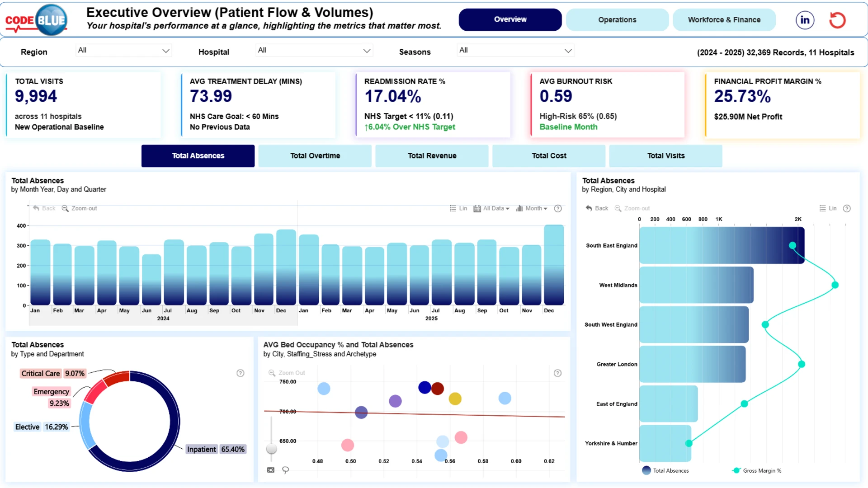Switch to the Workforce & Finance page
Viewport: 868px width, 488px height.
pos(724,20)
